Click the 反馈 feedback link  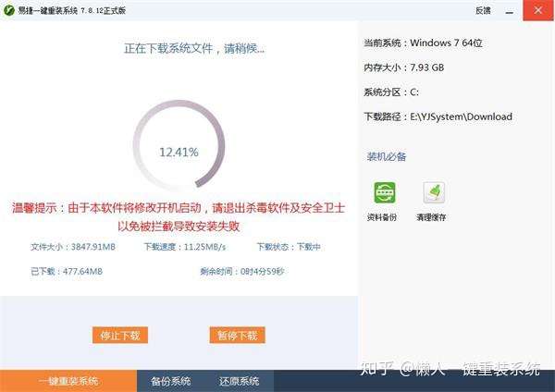[x=483, y=10]
